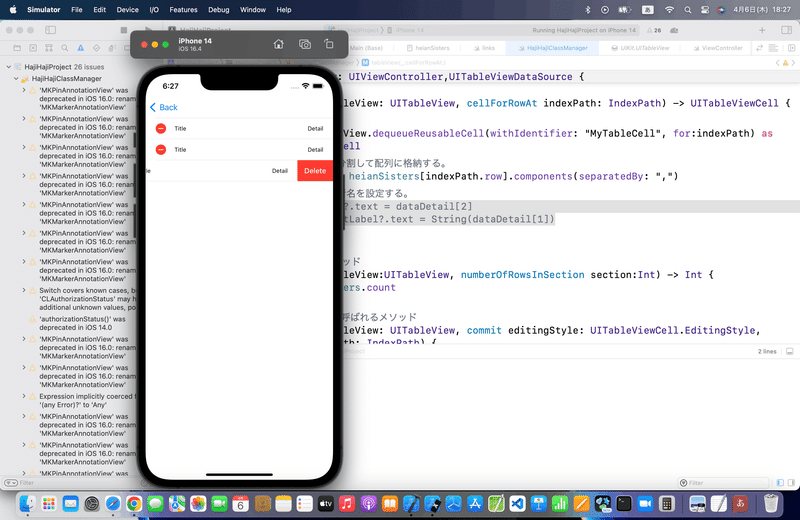Click the issue navigator Filter field
The height and width of the screenshot is (520, 800).
[x=71, y=483]
